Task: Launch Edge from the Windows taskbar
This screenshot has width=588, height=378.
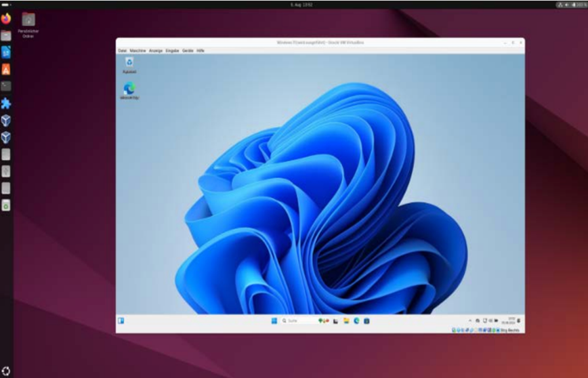Action: click(x=356, y=320)
